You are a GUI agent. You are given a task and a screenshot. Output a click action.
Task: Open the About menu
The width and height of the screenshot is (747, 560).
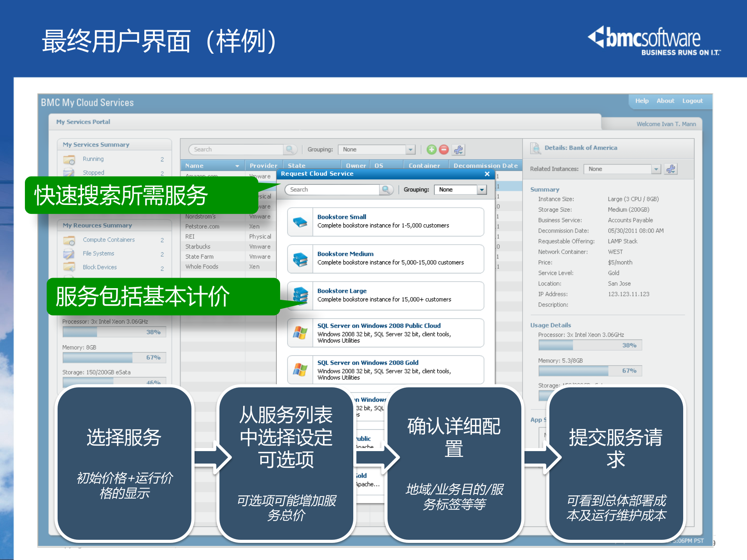(665, 101)
